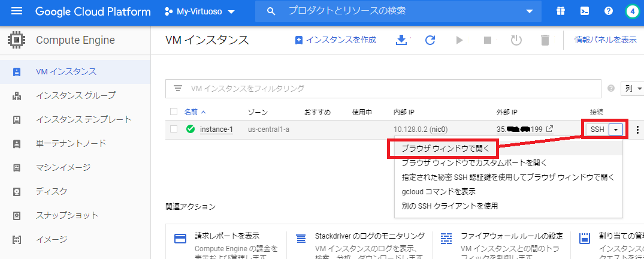Click the 外部 IP column header
Image resolution: width=644 pixels, height=259 pixels.
(x=507, y=112)
